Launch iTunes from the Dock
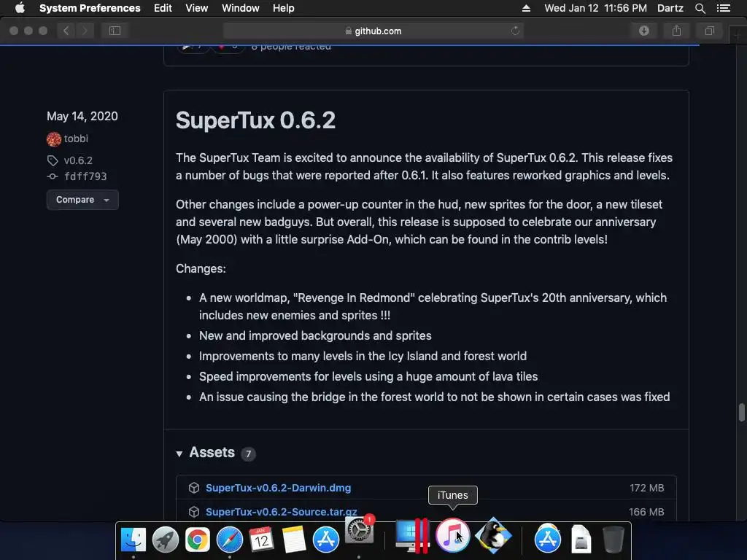The height and width of the screenshot is (560, 747). coord(452,534)
